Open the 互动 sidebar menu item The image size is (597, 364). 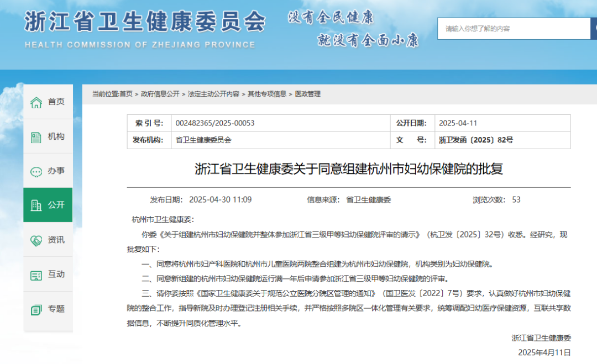pyautogui.click(x=48, y=274)
